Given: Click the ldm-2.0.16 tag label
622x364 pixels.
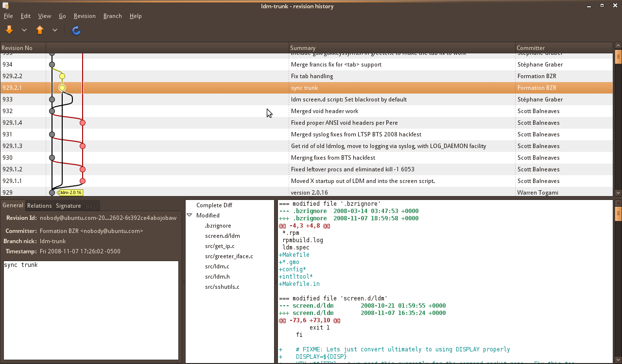Looking at the screenshot, I should pos(70,193).
